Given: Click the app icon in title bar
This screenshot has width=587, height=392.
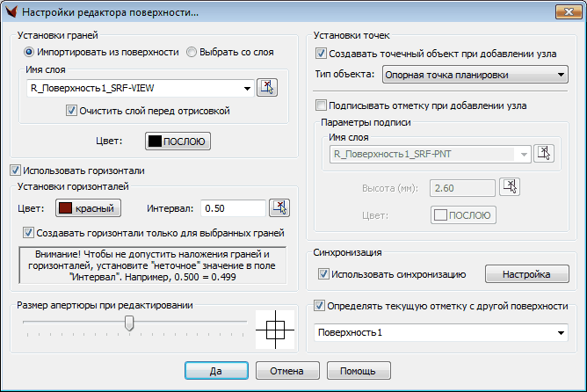Looking at the screenshot, I should tap(11, 12).
